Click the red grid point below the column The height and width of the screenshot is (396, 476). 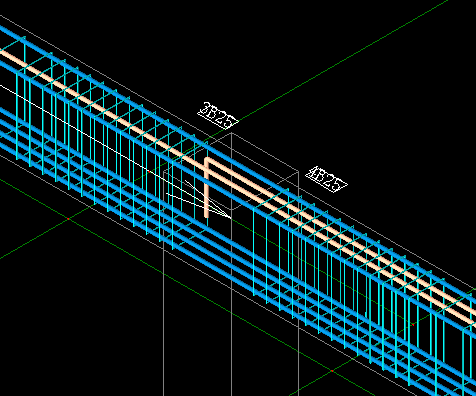pyautogui.click(x=332, y=371)
